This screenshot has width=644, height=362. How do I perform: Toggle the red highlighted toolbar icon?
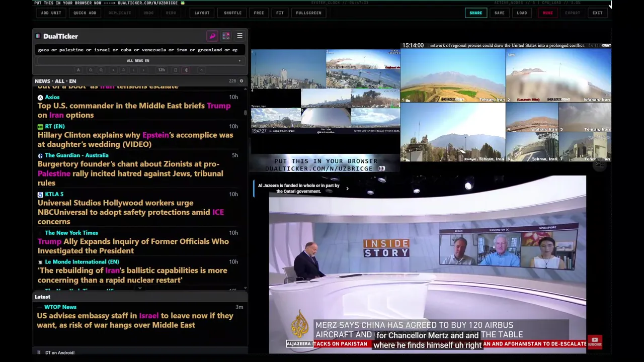tap(186, 70)
